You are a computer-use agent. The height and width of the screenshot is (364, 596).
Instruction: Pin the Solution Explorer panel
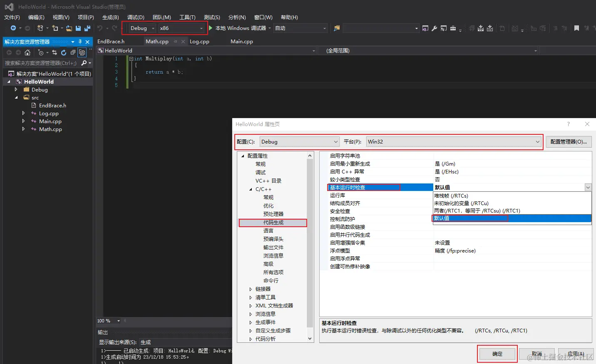click(x=80, y=42)
